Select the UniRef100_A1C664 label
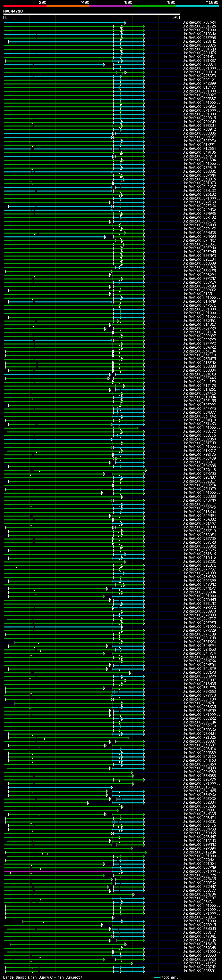 (199, 149)
